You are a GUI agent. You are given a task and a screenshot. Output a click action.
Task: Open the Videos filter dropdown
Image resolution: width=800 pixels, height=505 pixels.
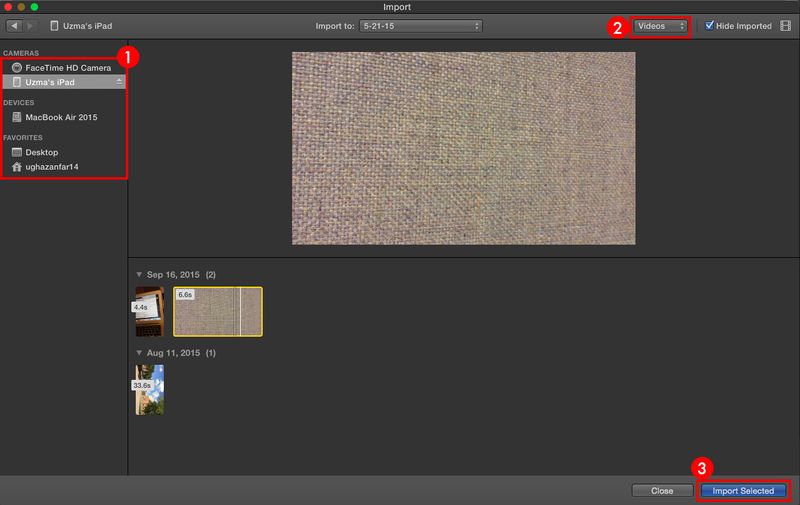pyautogui.click(x=660, y=25)
